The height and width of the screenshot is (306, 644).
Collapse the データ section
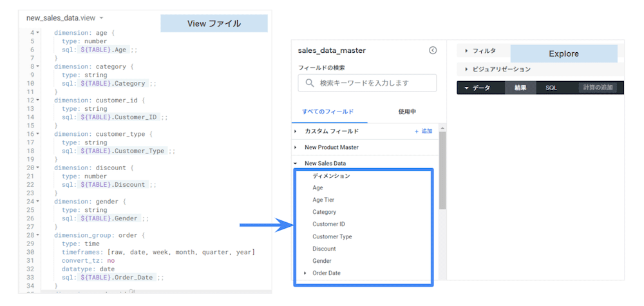click(477, 88)
